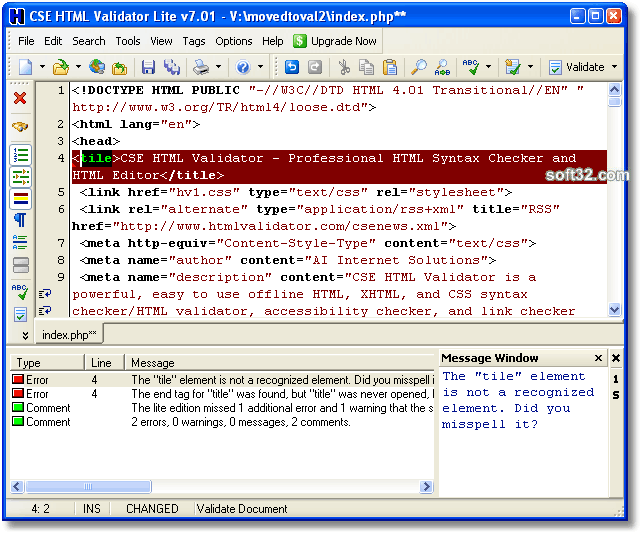Click the toolbar ABC spell check icon

pos(470,67)
